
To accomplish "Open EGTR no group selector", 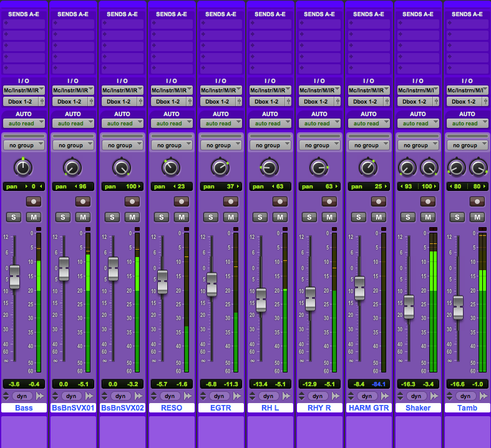I will [221, 145].
